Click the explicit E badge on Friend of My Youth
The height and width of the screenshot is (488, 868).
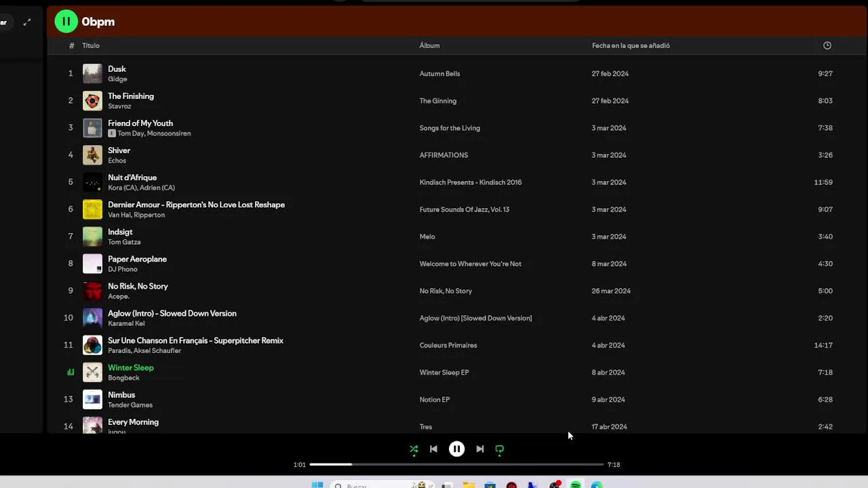click(x=112, y=134)
